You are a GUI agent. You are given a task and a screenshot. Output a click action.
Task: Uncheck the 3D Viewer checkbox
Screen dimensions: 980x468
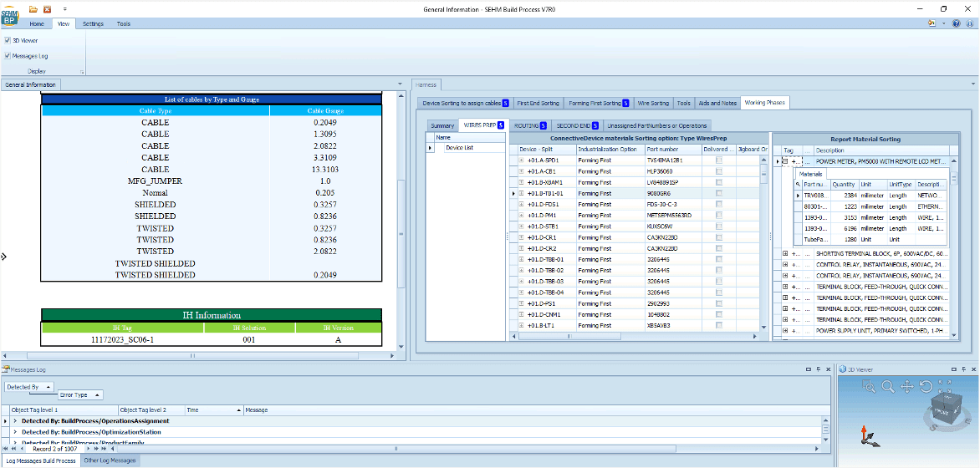[8, 40]
